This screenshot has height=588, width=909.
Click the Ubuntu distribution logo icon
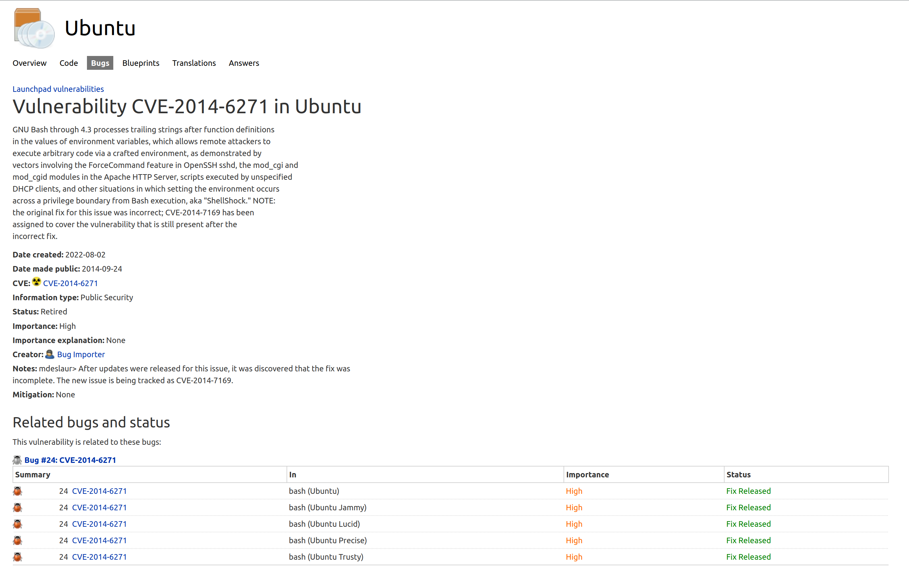34,28
